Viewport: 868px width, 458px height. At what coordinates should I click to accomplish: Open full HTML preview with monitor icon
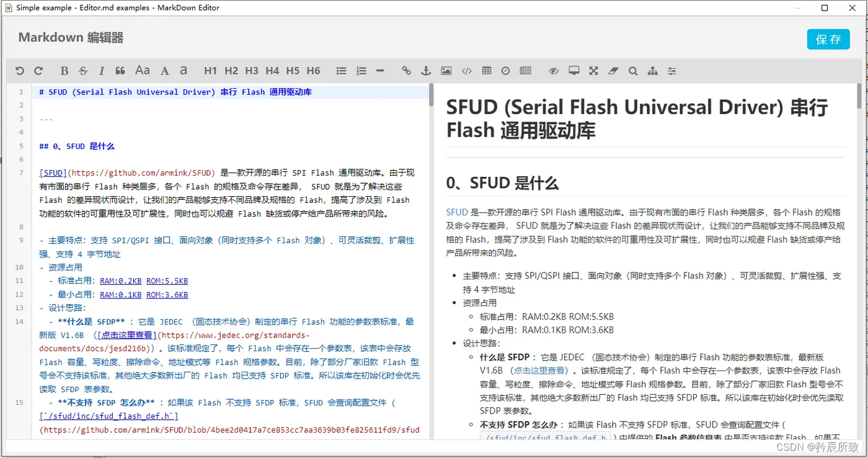(574, 71)
